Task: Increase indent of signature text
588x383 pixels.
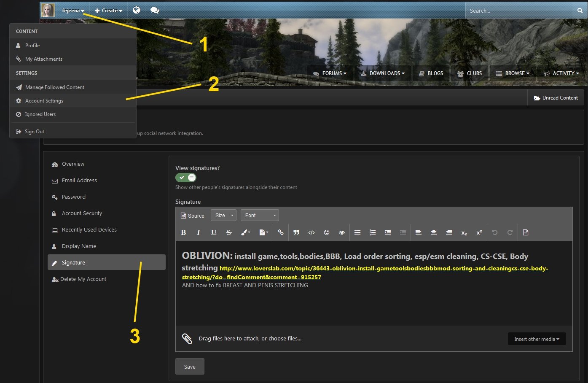Action: coord(388,232)
